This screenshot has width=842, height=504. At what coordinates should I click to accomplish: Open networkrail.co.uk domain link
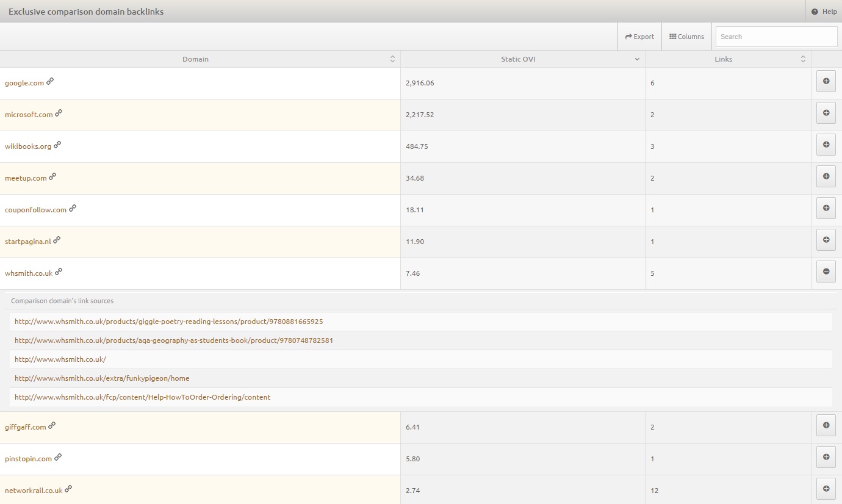34,491
